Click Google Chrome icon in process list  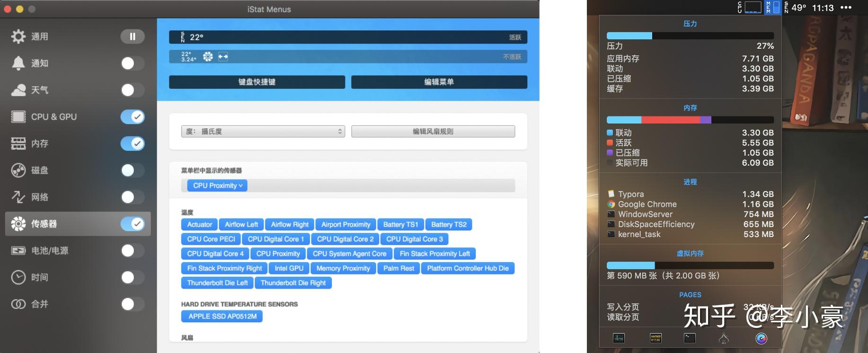click(611, 204)
